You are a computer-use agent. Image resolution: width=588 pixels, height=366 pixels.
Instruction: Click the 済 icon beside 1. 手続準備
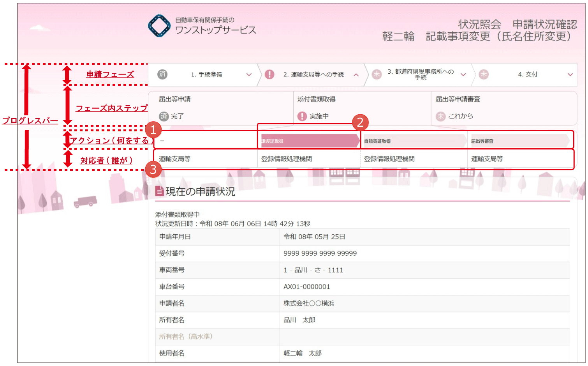tap(162, 74)
